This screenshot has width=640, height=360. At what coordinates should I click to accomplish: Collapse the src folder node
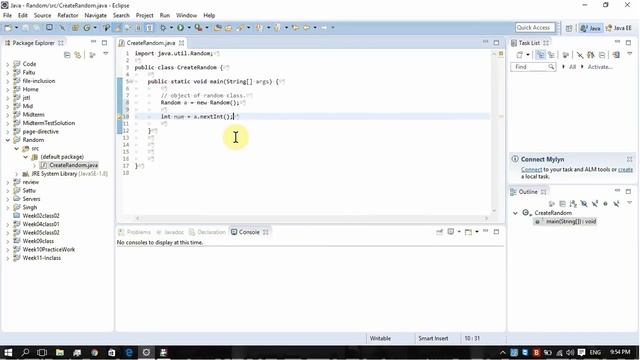click(x=17, y=149)
